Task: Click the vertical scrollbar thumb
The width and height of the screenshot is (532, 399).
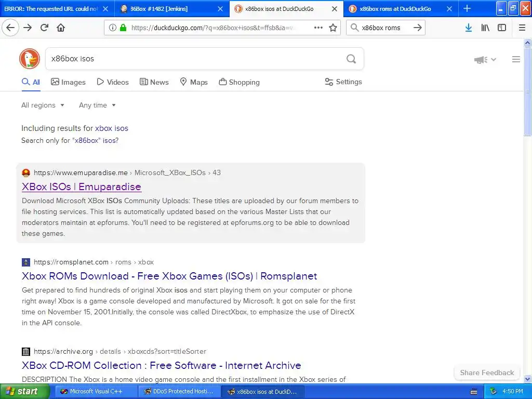Action: pos(528,91)
